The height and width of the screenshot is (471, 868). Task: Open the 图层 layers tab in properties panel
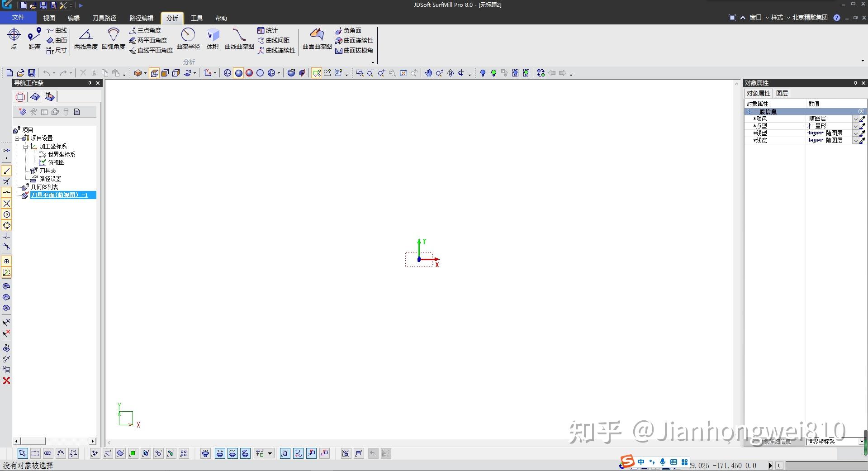click(x=782, y=93)
